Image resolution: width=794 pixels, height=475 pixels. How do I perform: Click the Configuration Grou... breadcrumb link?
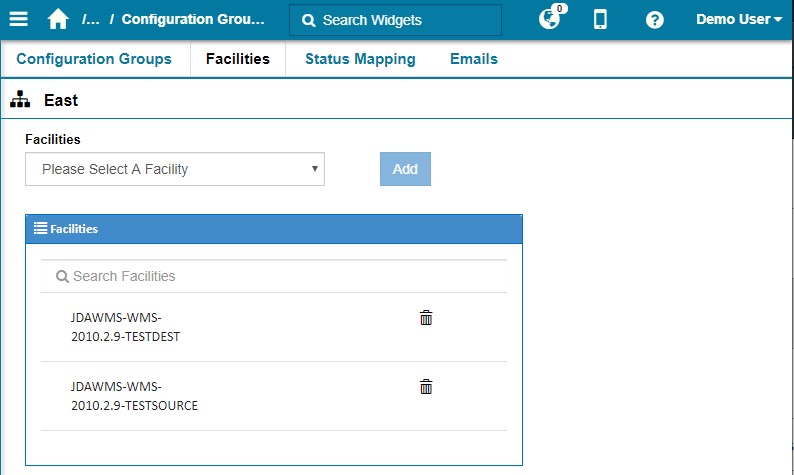pyautogui.click(x=193, y=19)
